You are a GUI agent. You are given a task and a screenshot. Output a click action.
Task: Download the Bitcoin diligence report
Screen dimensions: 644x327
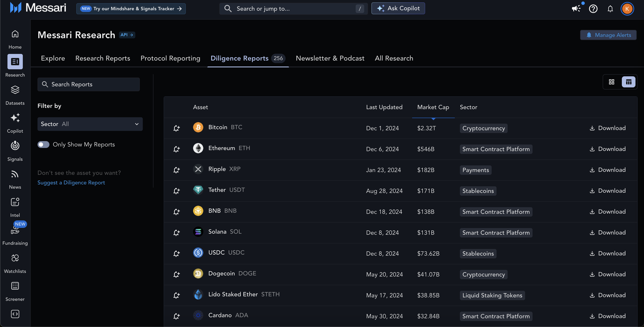(x=608, y=128)
